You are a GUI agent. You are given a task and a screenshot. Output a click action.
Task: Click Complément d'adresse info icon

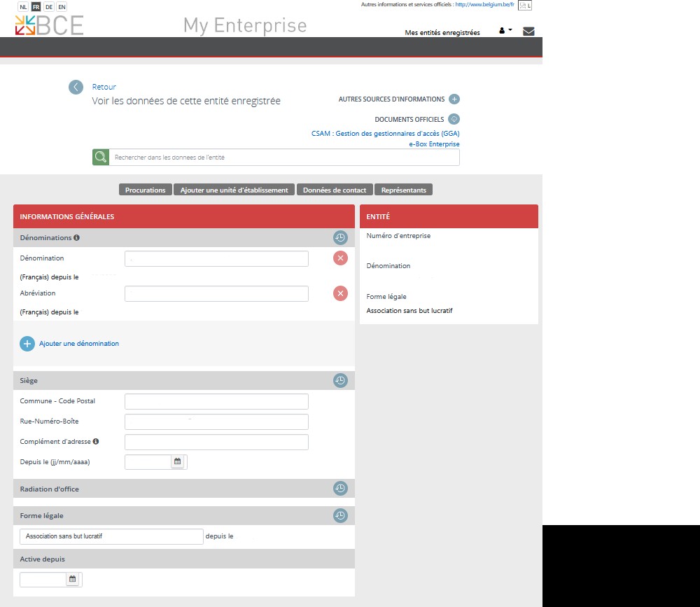tap(95, 441)
